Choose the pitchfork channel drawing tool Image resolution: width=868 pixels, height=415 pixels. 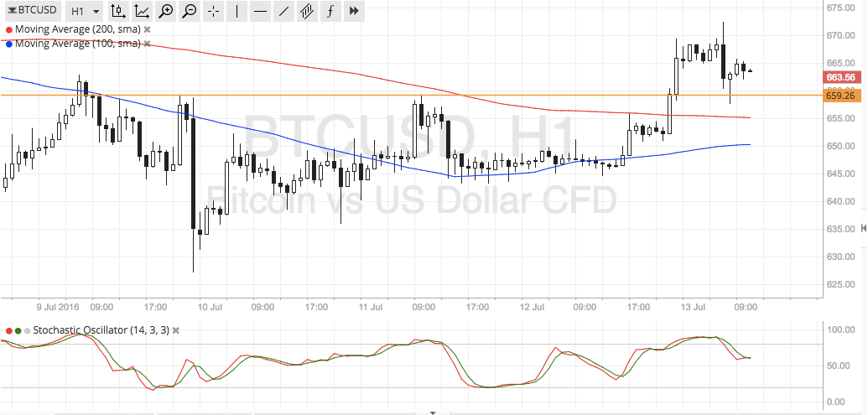307,11
